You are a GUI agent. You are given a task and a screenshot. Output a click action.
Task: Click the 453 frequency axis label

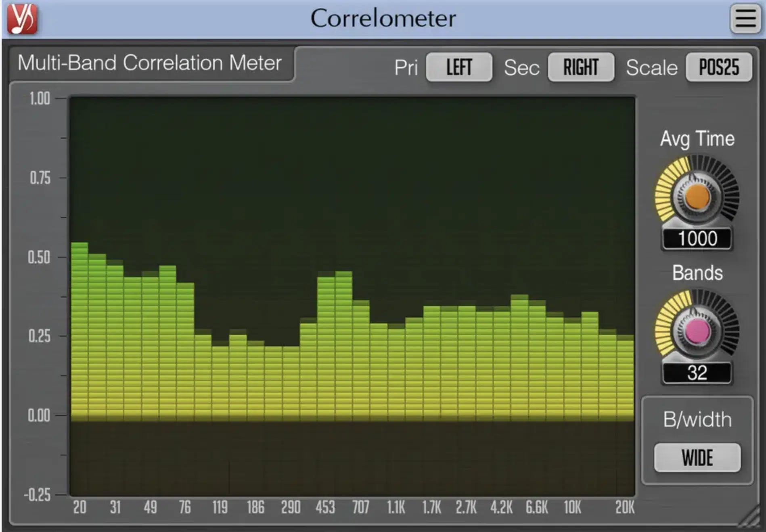[325, 507]
